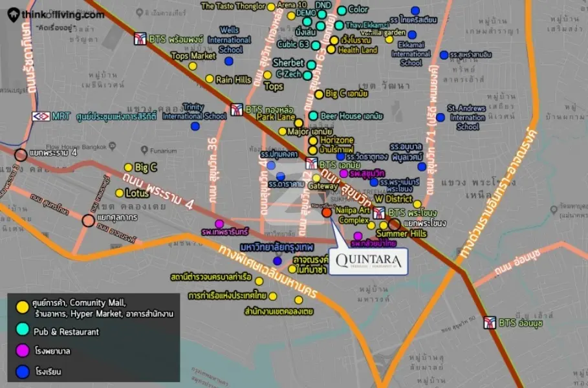Screen dimensions: 588x388
Task: Click the BTS เอกมัย station icon
Action: pyautogui.click(x=312, y=163)
